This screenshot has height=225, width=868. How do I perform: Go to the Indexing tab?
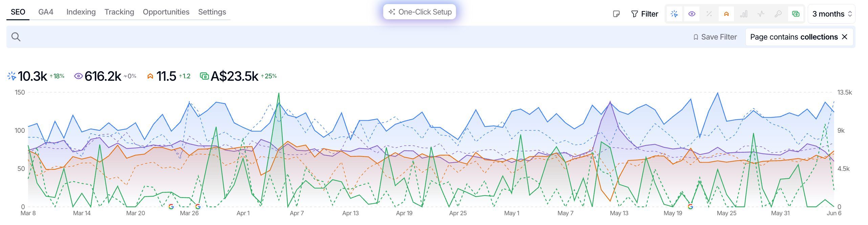(81, 12)
